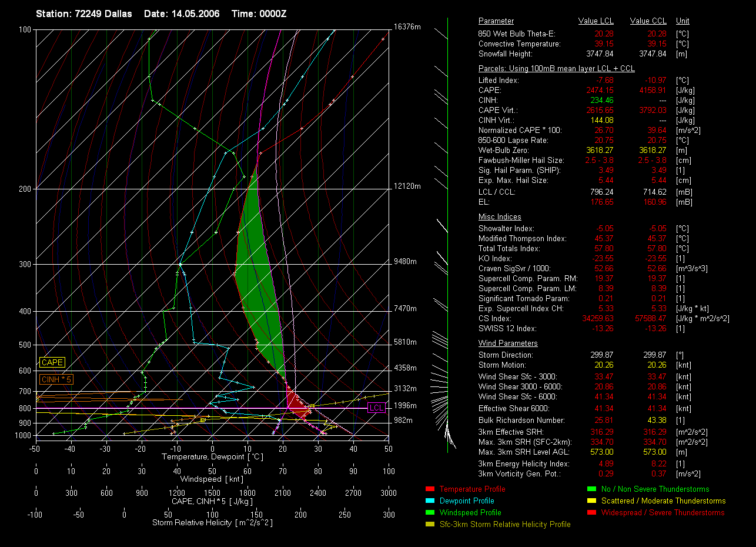Click the 16376m height label at chart top
This screenshot has width=756, height=547.
pyautogui.click(x=407, y=27)
